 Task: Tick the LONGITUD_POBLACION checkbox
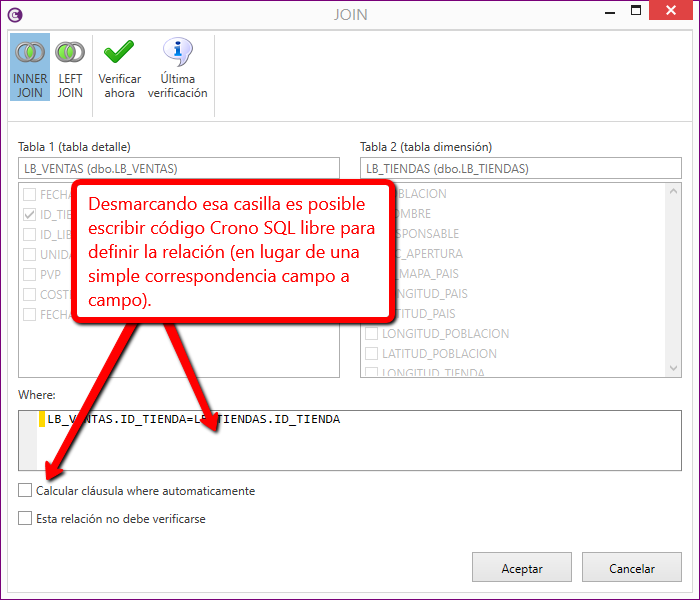click(371, 334)
